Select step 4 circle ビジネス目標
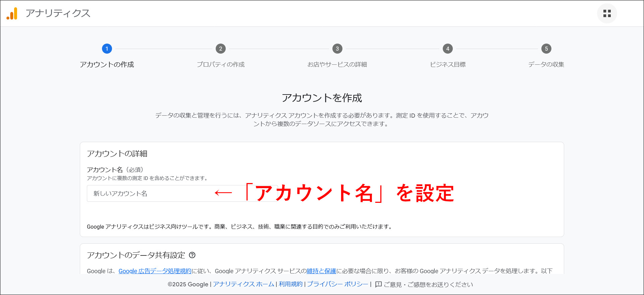This screenshot has width=644, height=295. [447, 49]
